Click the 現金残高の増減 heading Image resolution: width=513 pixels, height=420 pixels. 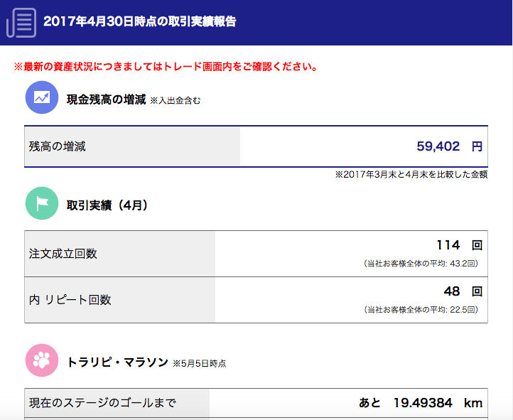107,99
